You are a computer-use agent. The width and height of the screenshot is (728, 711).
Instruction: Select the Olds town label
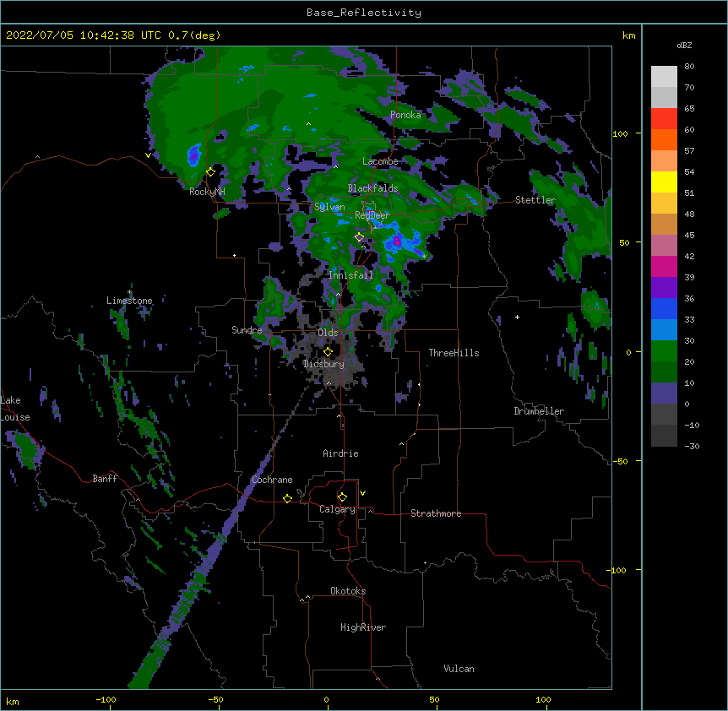[x=328, y=333]
